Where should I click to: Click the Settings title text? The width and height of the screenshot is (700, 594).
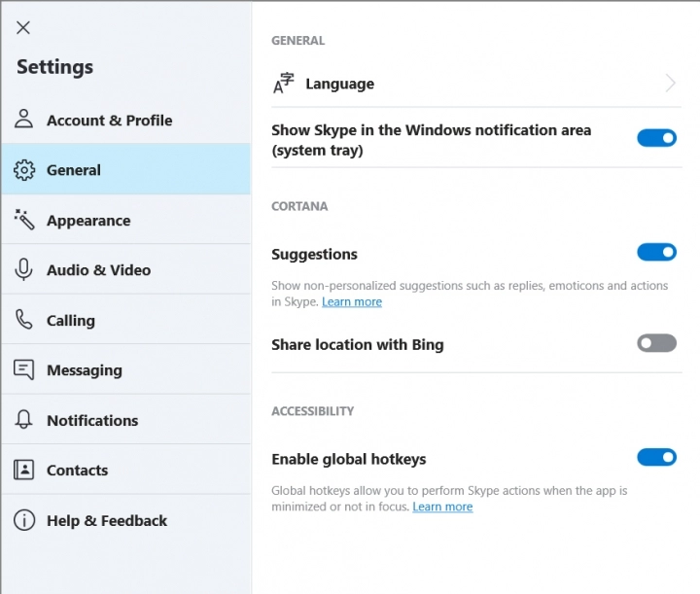[x=54, y=67]
